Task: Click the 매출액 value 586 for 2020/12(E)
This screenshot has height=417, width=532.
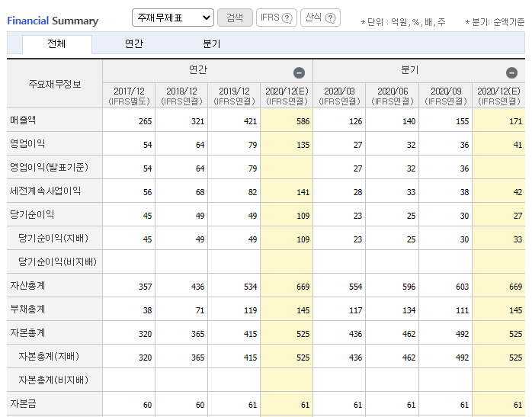Action: (303, 121)
